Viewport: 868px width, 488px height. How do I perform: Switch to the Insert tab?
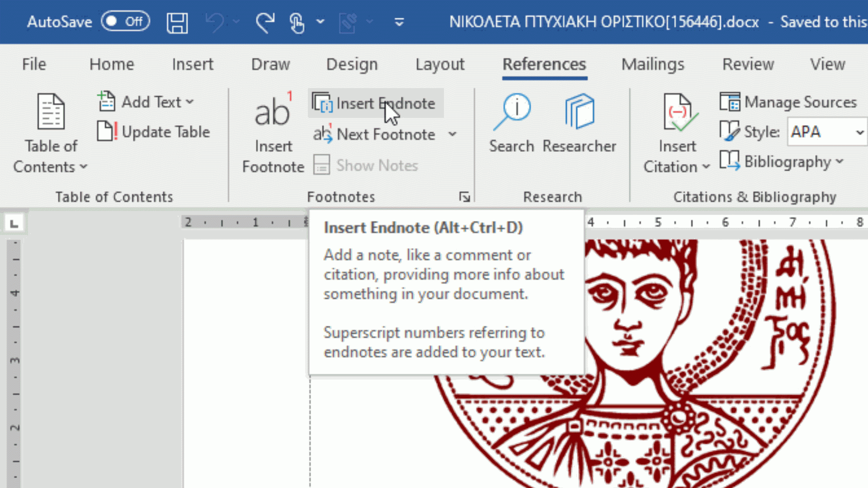tap(193, 64)
